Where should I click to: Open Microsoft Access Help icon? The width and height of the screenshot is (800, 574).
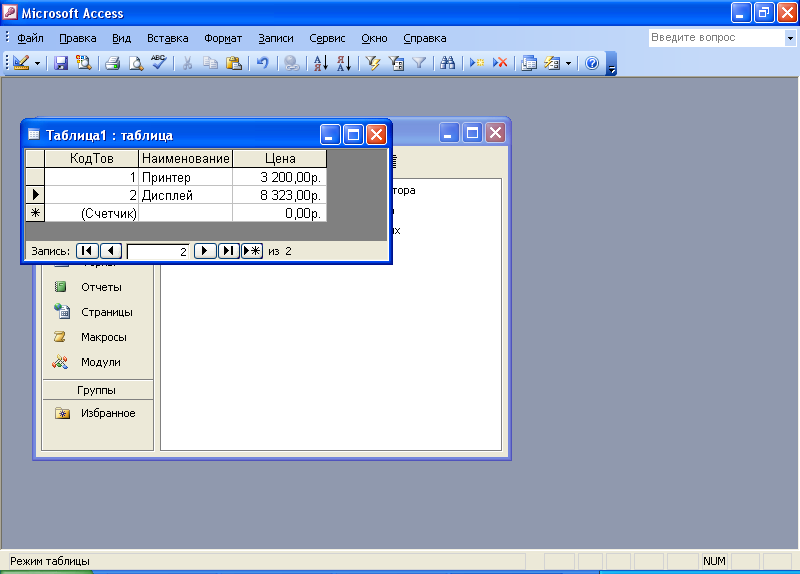pos(592,63)
